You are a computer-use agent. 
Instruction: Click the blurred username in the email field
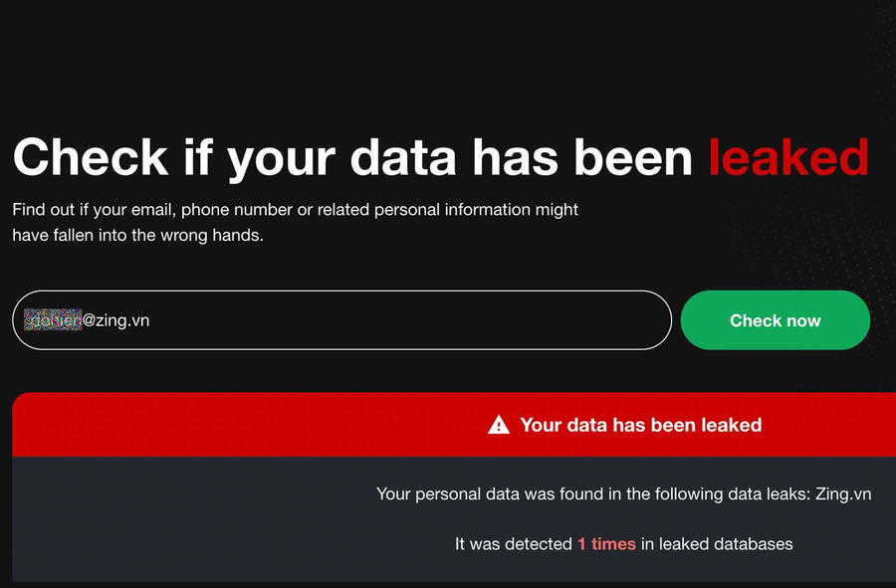point(55,320)
